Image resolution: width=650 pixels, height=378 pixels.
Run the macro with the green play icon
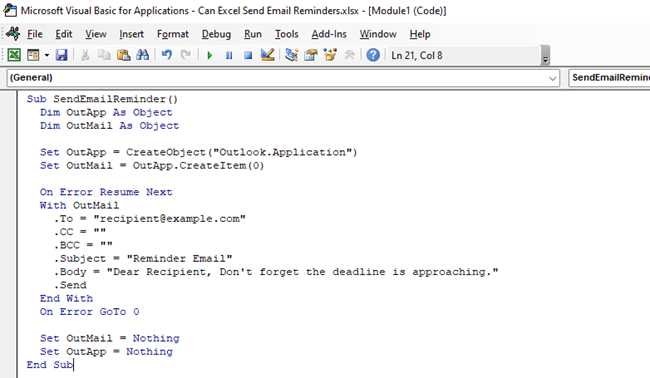[210, 55]
